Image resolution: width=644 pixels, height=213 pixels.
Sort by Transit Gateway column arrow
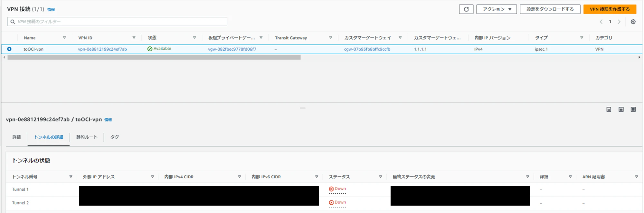coord(330,38)
